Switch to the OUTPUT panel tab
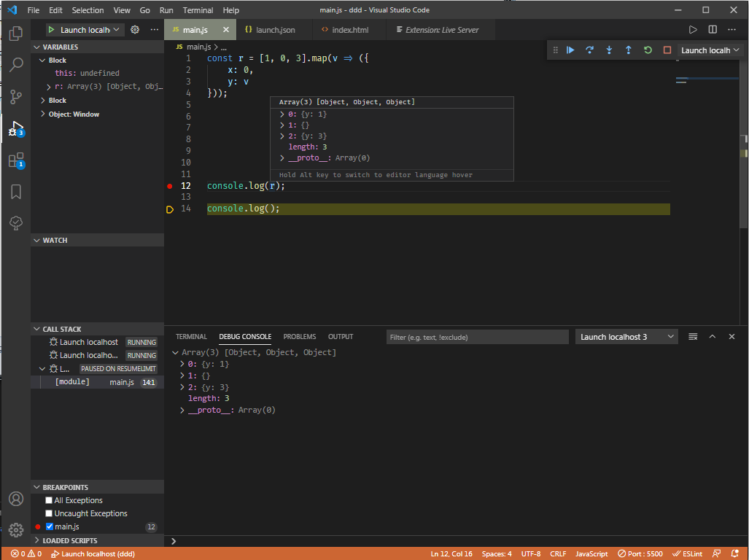The width and height of the screenshot is (749, 560). tap(341, 337)
